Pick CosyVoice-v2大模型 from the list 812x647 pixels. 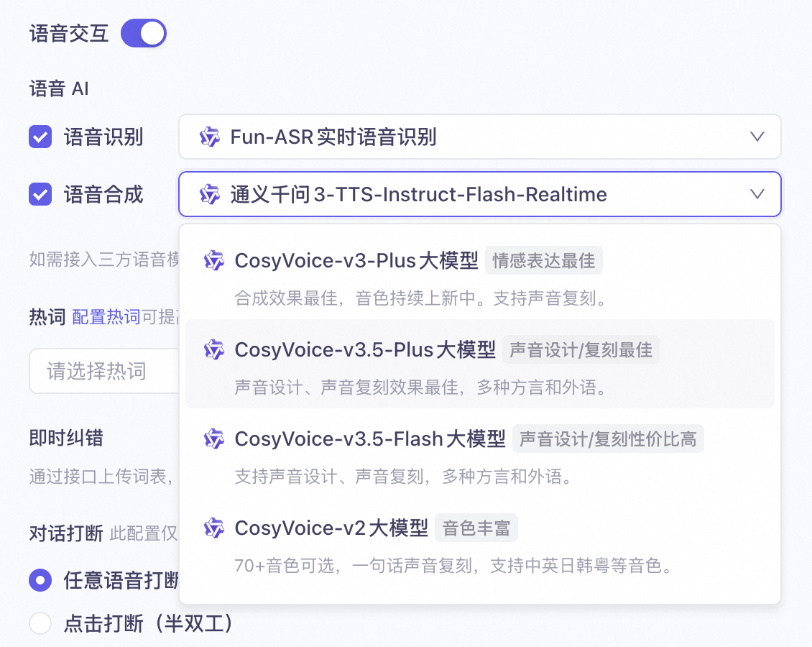coord(331,528)
